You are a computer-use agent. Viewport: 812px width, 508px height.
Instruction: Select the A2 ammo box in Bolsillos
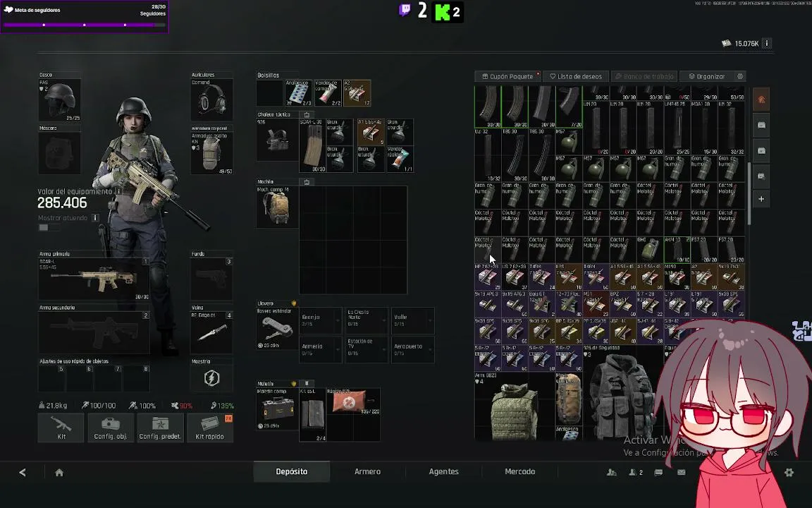357,93
